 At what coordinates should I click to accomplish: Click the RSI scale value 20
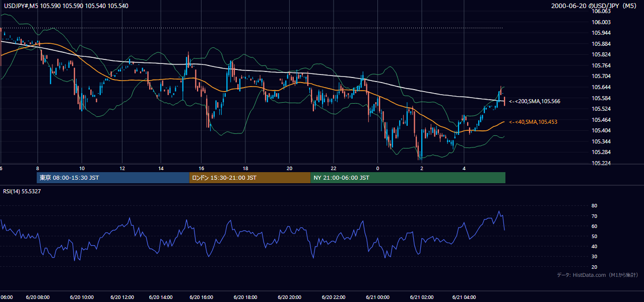pos(594,267)
